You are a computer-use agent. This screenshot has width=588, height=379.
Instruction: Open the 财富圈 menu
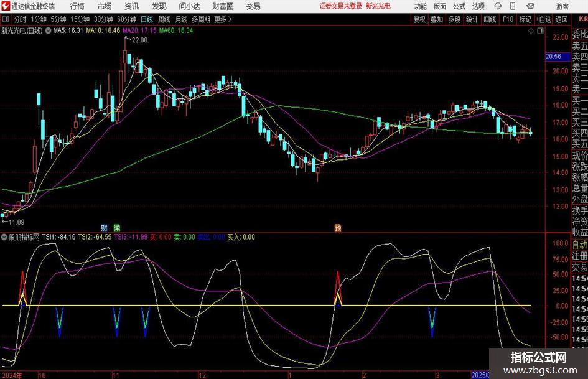tap(223, 6)
